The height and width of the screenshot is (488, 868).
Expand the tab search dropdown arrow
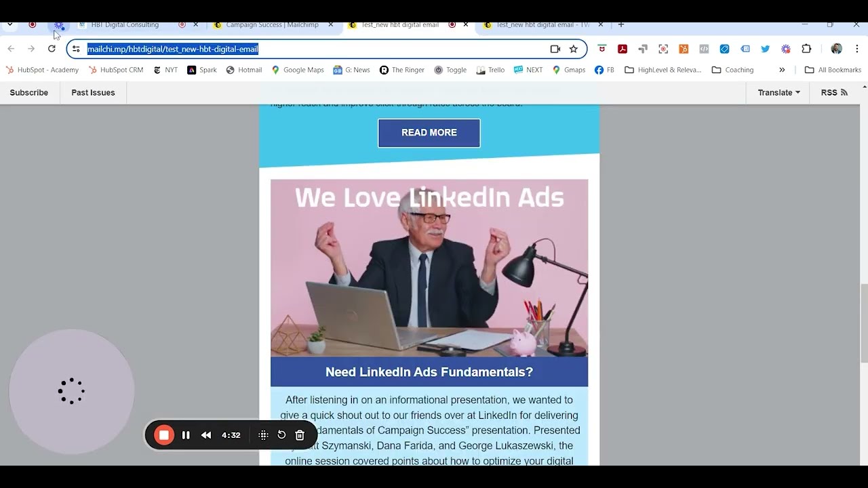(x=9, y=24)
